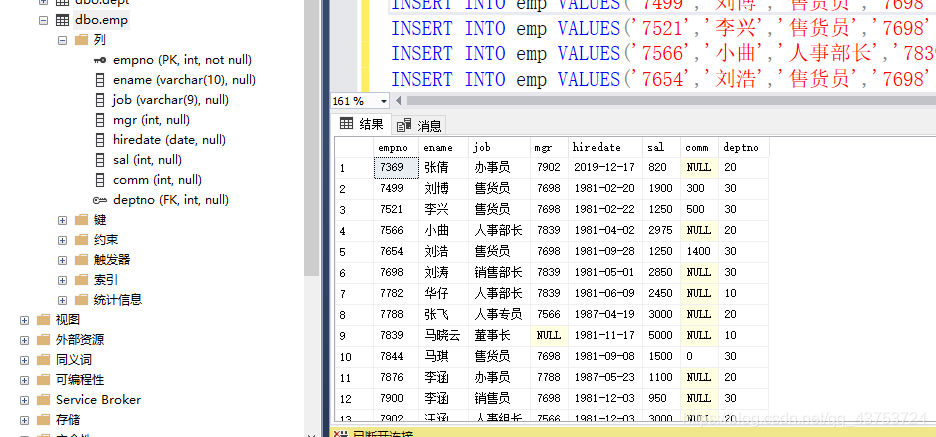Expand the 索引 indexes folder
Image resolution: width=936 pixels, height=437 pixels.
[63, 280]
